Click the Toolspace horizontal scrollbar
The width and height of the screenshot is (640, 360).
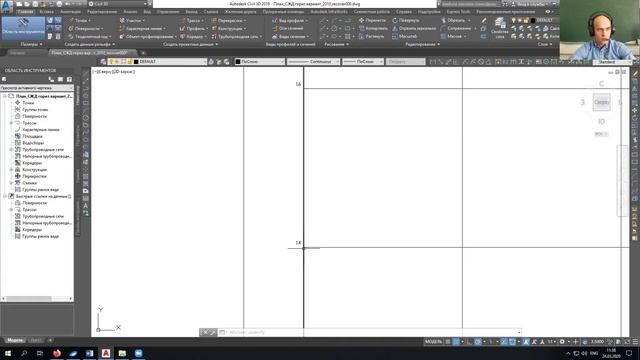[37, 299]
